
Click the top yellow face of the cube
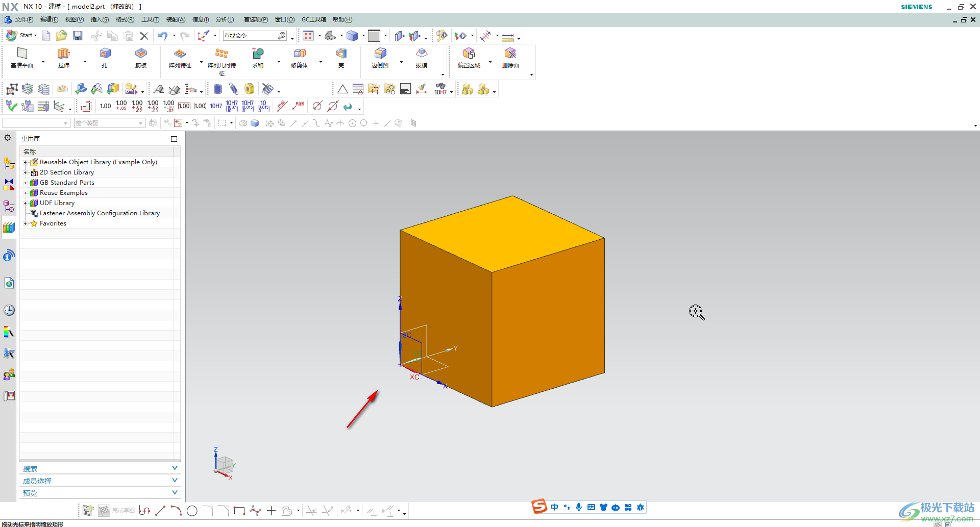click(x=503, y=232)
